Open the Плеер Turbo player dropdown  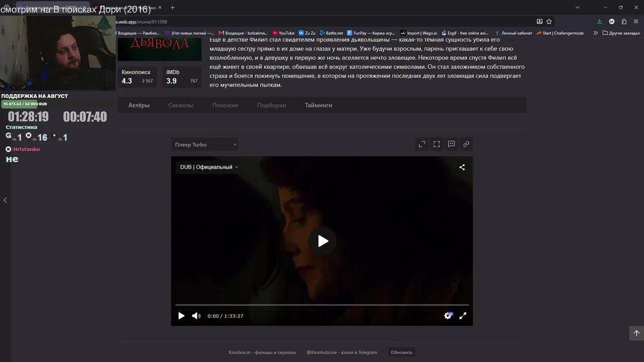tap(205, 145)
